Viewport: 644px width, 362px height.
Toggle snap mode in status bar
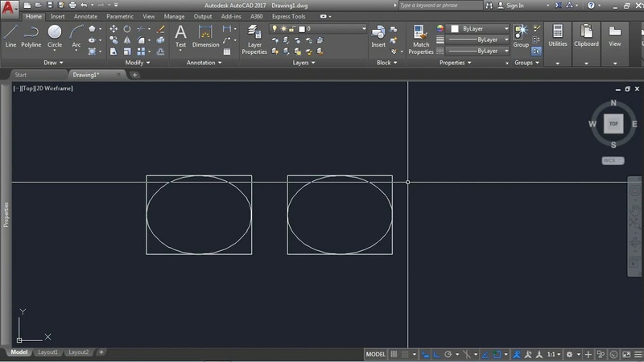coord(405,354)
